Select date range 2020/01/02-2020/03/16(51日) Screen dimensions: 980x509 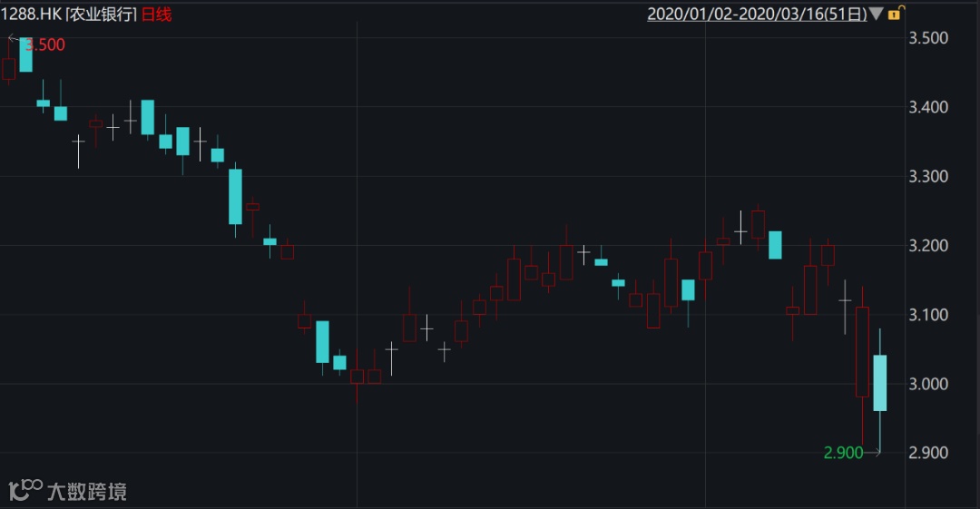pos(757,14)
